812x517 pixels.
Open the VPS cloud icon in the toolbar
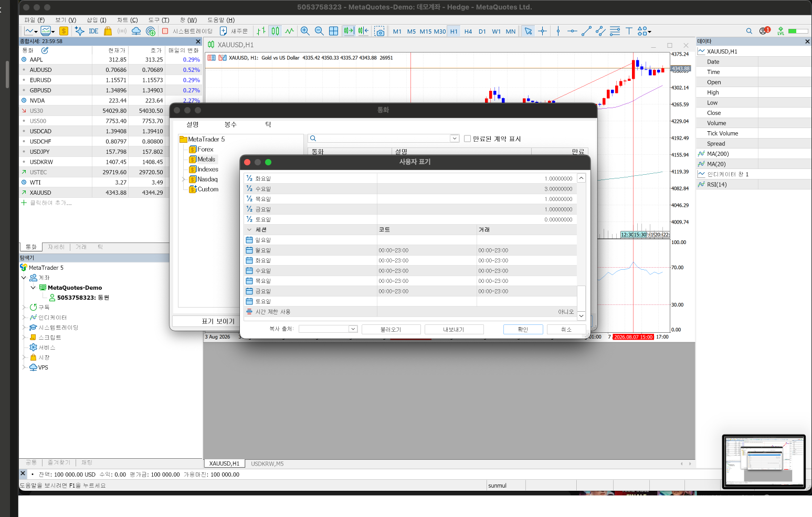click(x=136, y=31)
